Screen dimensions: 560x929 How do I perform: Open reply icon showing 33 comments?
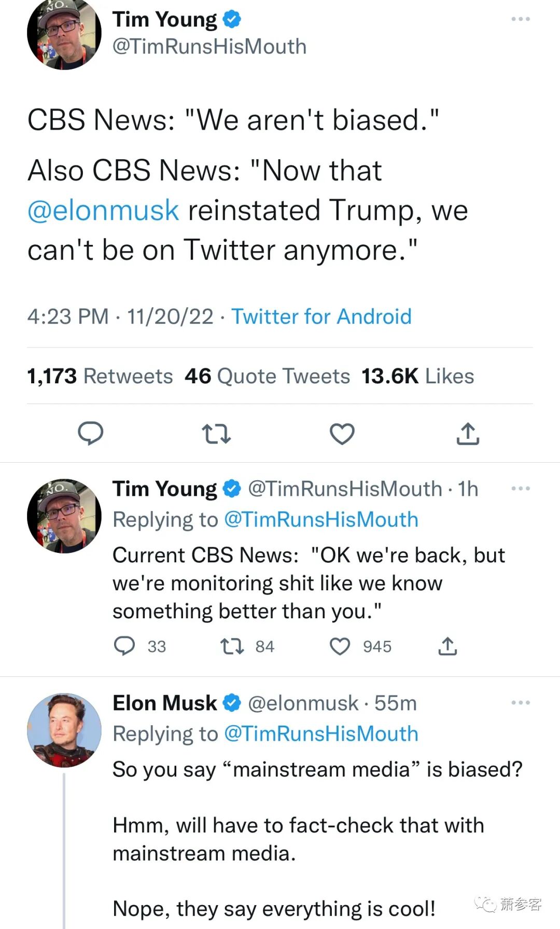[x=125, y=646]
